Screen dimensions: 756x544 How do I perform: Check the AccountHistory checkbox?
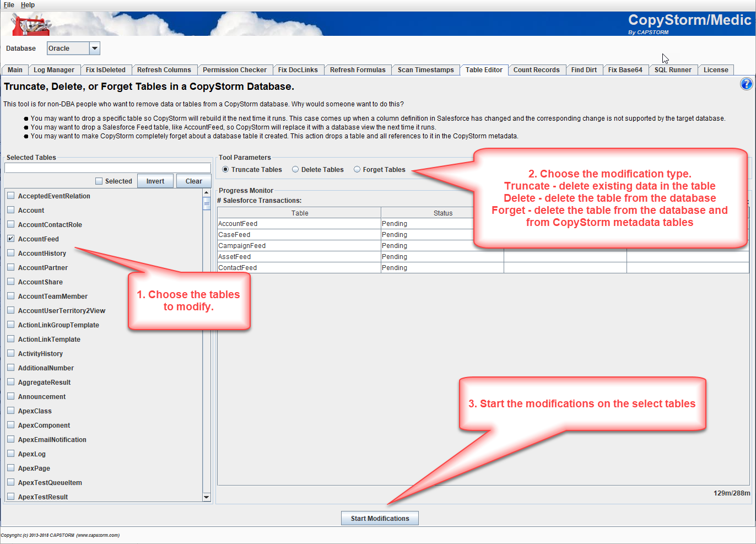point(10,252)
